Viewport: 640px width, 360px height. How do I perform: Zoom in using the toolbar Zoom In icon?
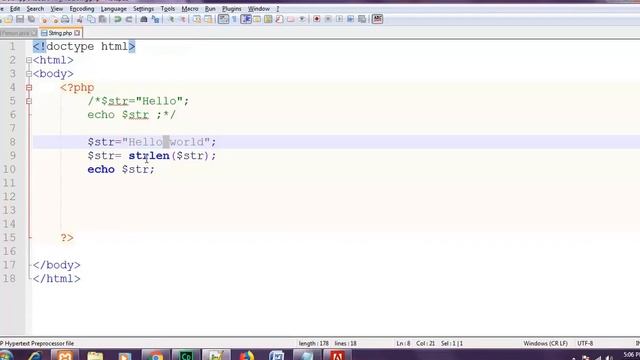171,19
